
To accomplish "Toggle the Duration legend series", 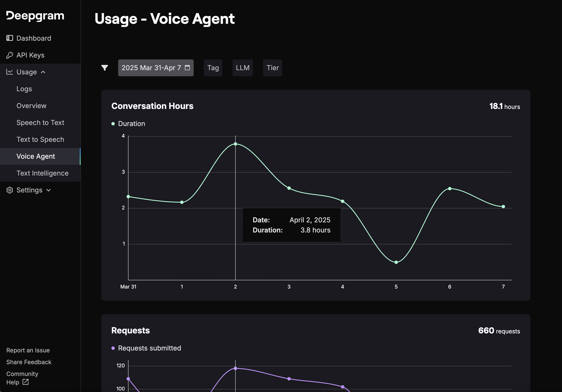I will click(128, 124).
